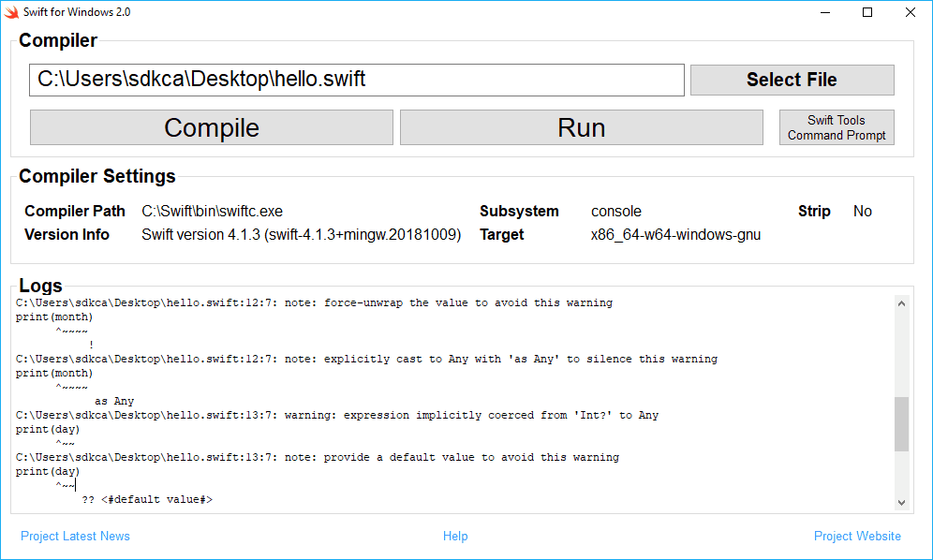Click the Version Info label
Screen dimensions: 933x560
[x=67, y=234]
